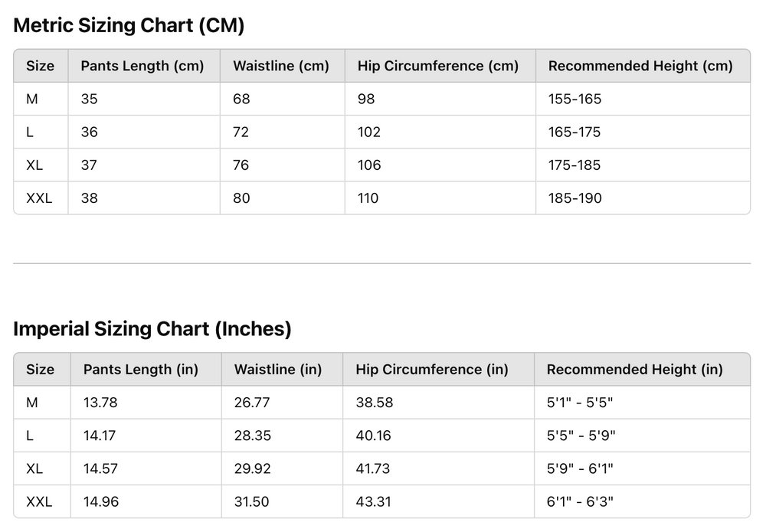Click the Hip Circumference (in) header
766x532 pixels.
tap(432, 370)
